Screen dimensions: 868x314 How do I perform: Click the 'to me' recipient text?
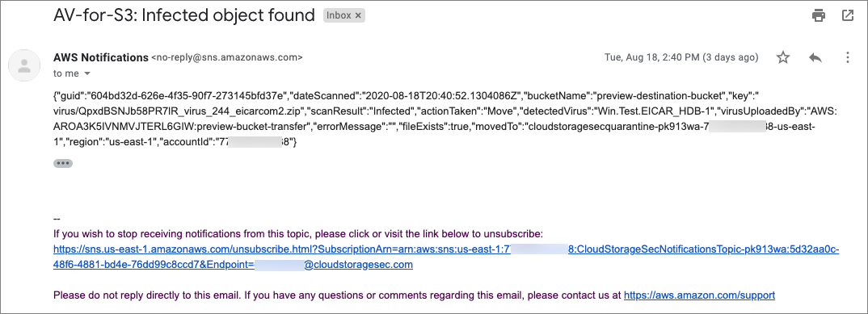click(x=66, y=73)
